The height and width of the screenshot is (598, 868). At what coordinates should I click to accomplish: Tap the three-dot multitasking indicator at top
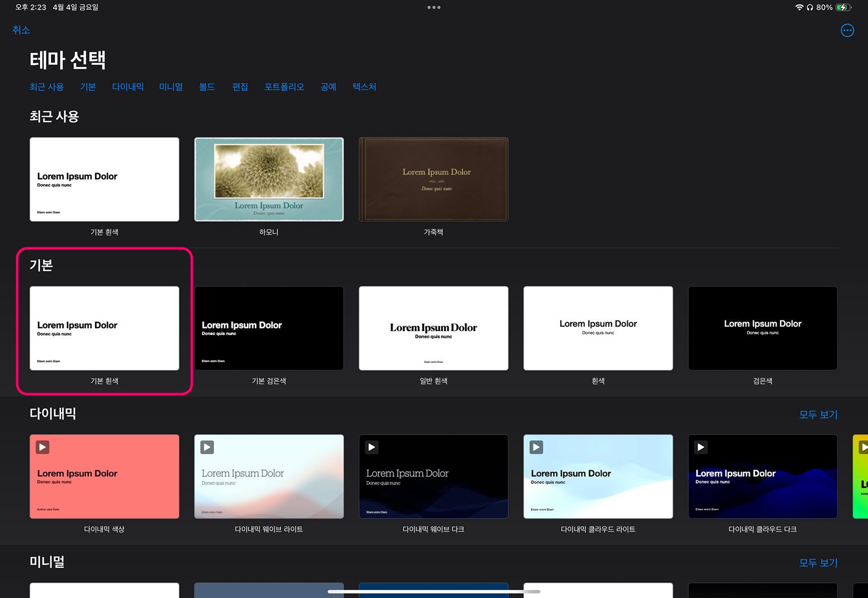click(x=434, y=8)
